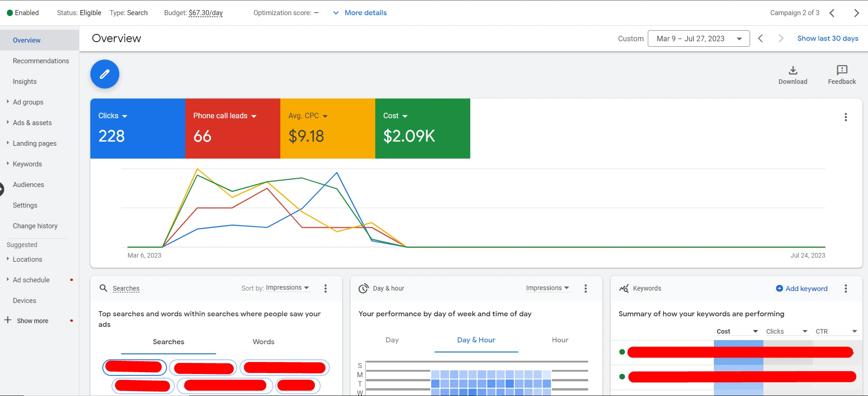Go to previous campaign arrow
The height and width of the screenshot is (396, 868).
coord(832,13)
